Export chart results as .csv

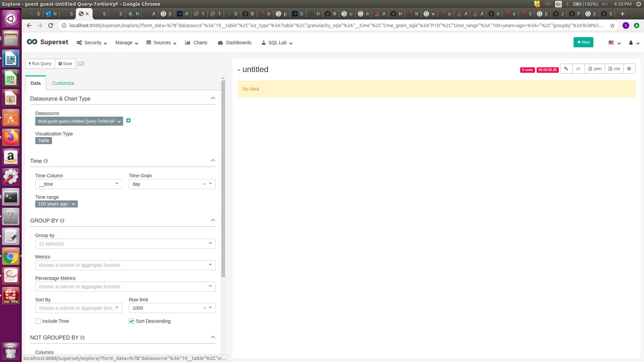[614, 68]
